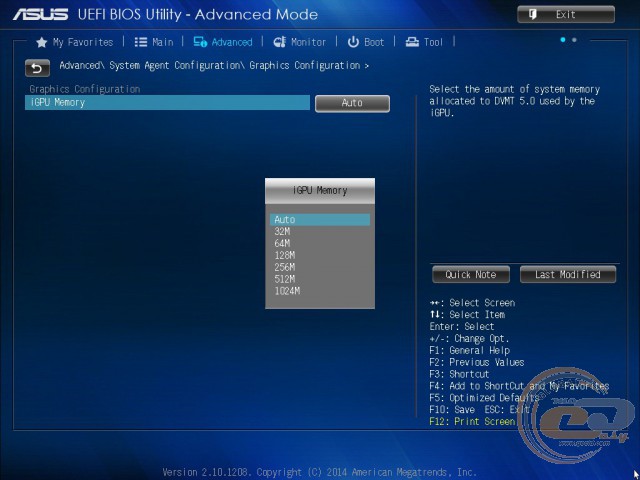Click the DVMT 5.0 help description
This screenshot has height=480, width=640.
pyautogui.click(x=514, y=101)
